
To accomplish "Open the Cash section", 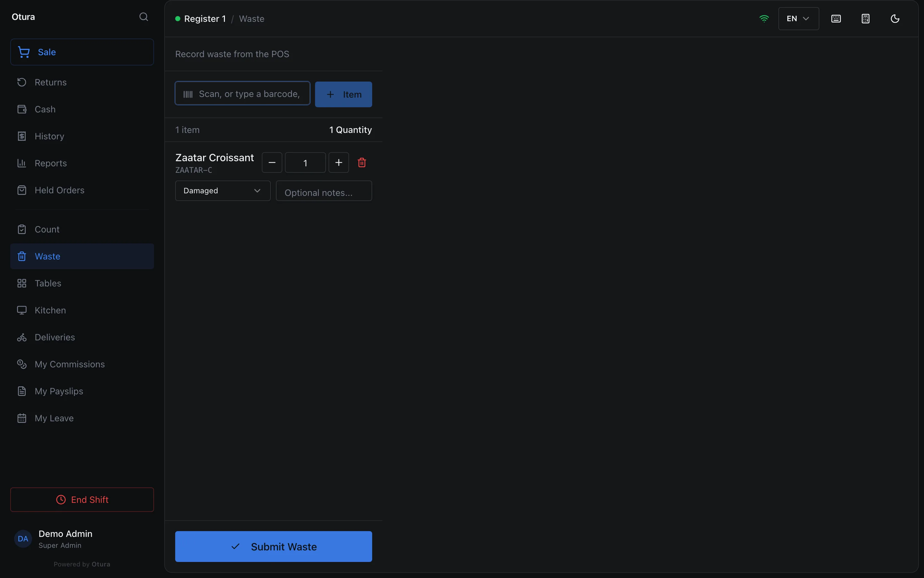I will (82, 109).
